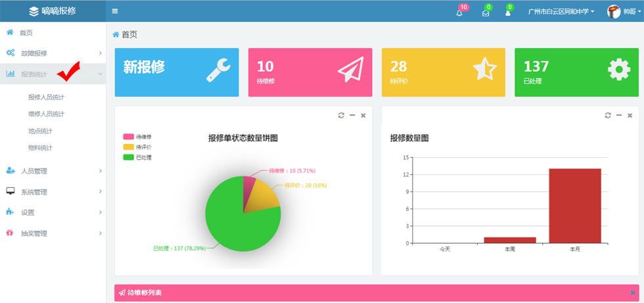
Task: Select the 故障报修 menu label
Action: point(34,53)
